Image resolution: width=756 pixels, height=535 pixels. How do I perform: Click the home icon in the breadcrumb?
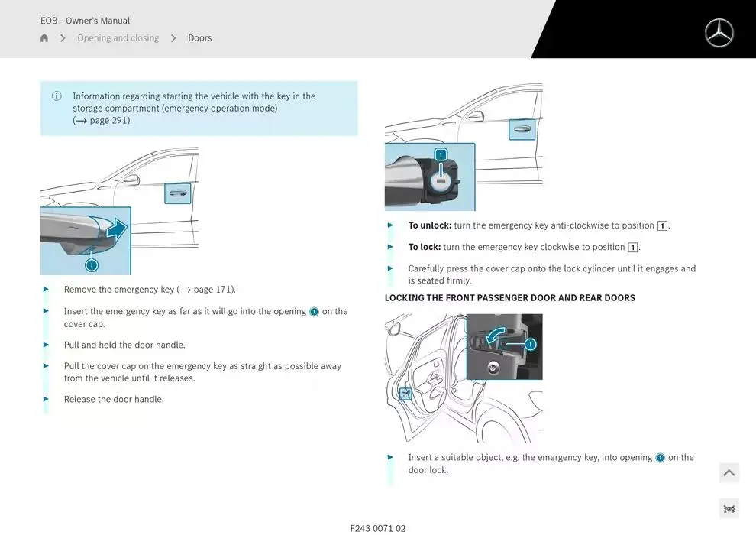coord(44,37)
